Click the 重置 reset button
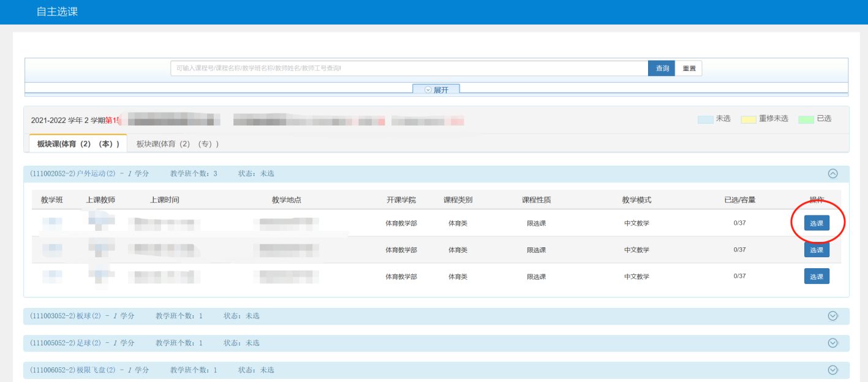Screen dimensions: 868x382 689,69
